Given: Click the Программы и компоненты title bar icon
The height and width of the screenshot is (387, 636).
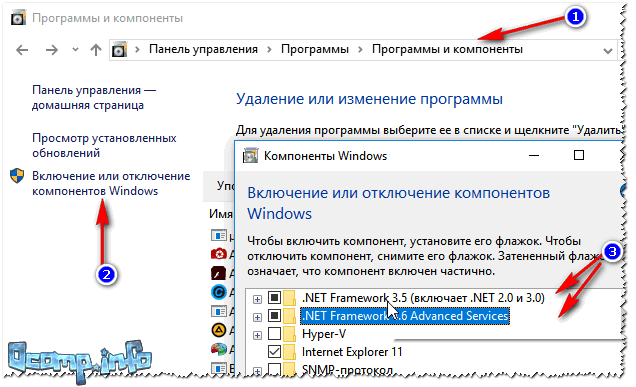Looking at the screenshot, I should (x=18, y=18).
